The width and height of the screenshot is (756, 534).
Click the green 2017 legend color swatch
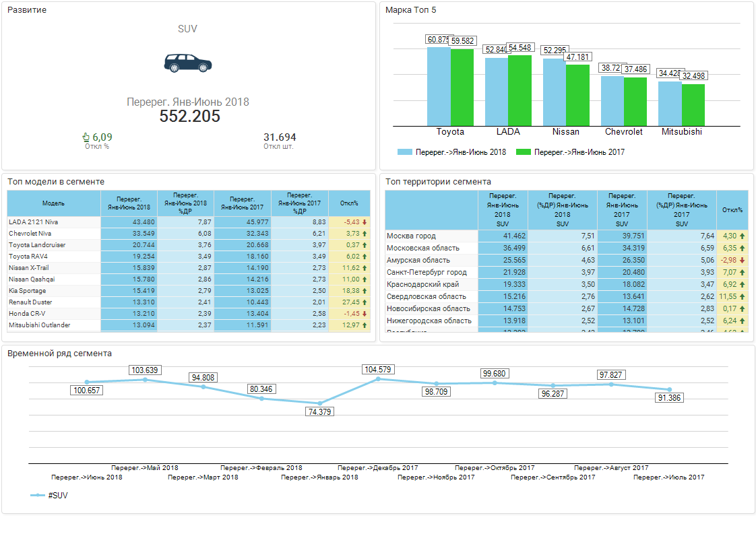523,152
